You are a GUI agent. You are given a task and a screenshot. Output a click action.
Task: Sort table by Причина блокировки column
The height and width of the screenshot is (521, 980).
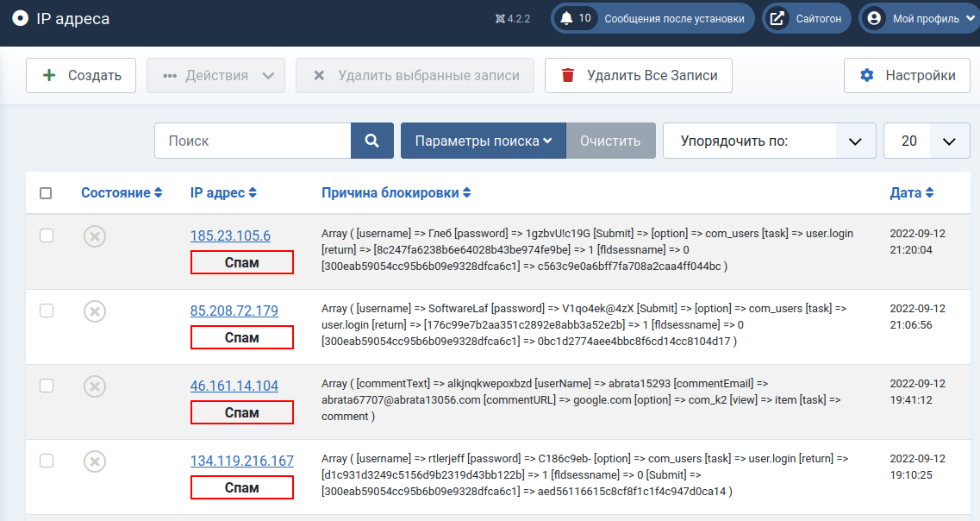click(x=396, y=192)
